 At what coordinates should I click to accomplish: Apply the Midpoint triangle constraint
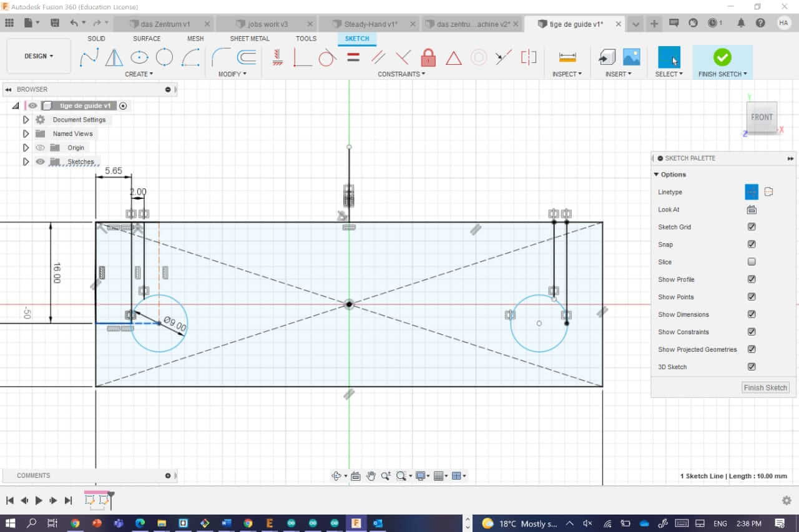(x=454, y=58)
